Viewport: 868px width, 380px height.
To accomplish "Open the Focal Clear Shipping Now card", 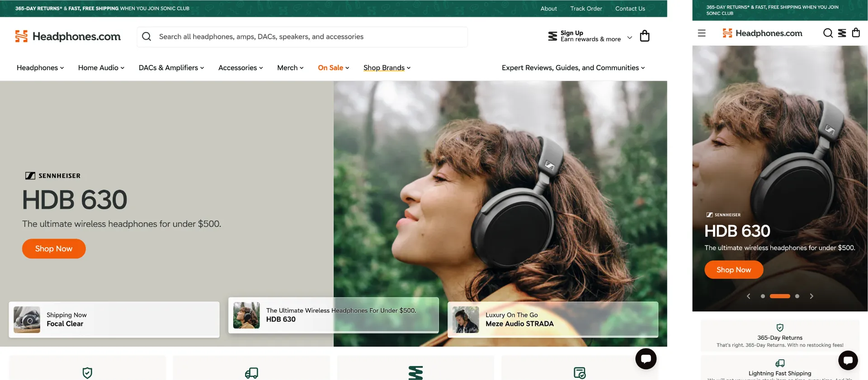I will 114,319.
